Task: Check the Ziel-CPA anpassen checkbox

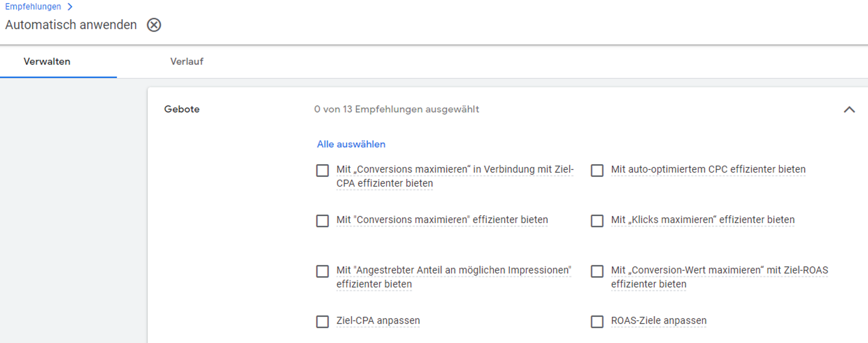Action: (322, 322)
